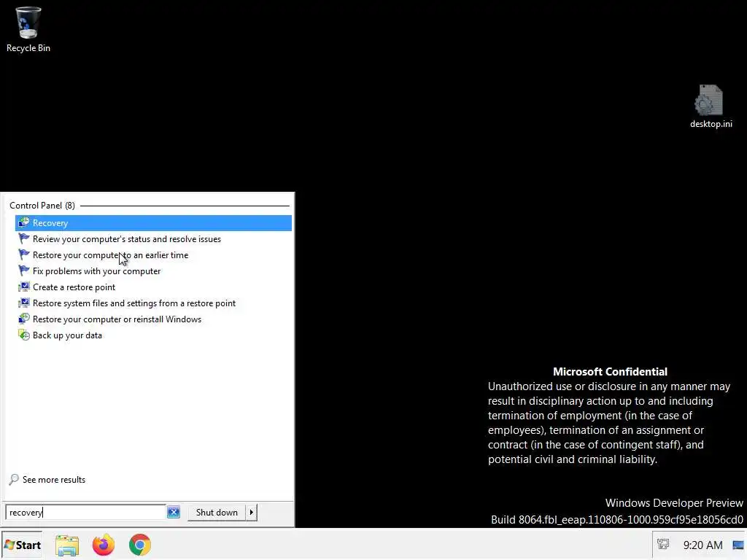Click the magnifier icon next to See more results

[x=14, y=479]
